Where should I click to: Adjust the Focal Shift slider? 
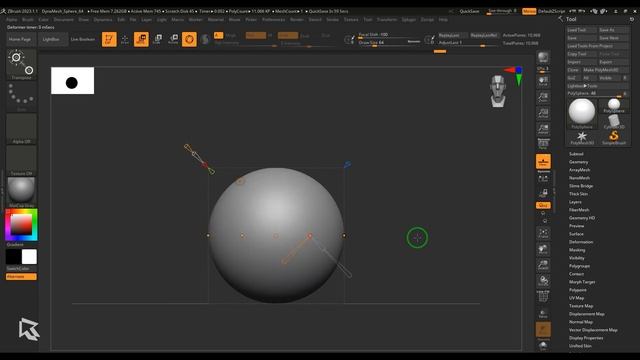[x=389, y=35]
